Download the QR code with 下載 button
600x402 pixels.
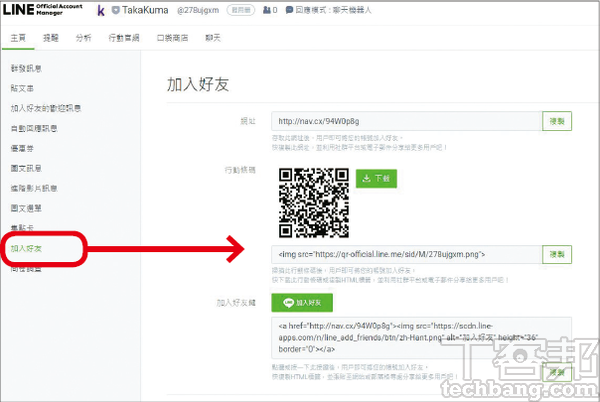click(376, 179)
